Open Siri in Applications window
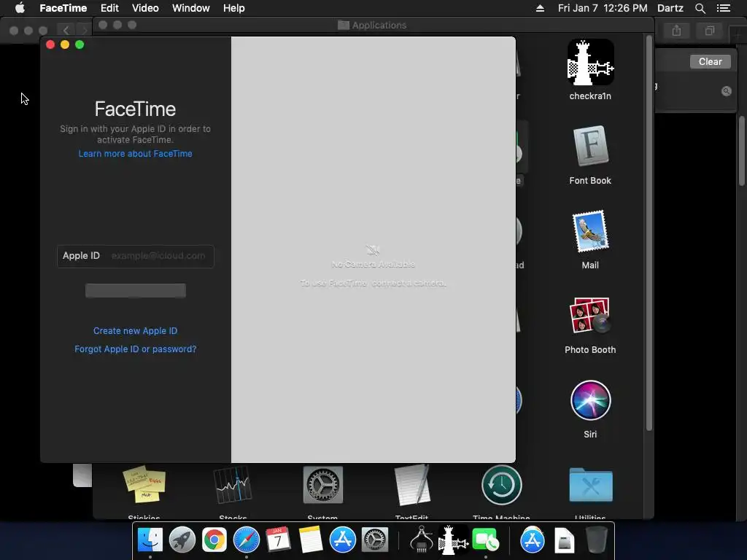The width and height of the screenshot is (747, 560). 590,400
